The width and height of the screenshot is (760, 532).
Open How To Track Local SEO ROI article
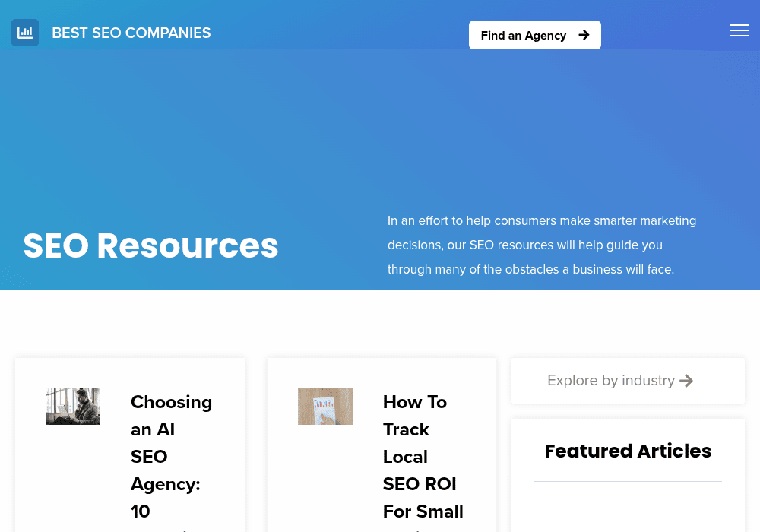423,457
